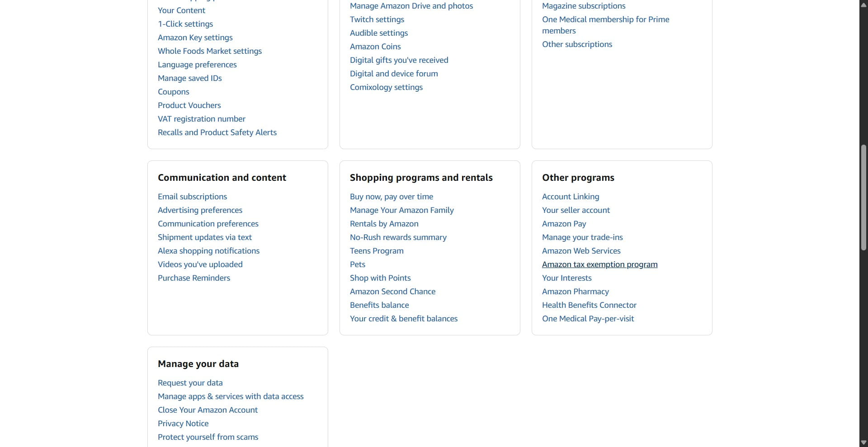Manage Your Amazon Family
This screenshot has width=868, height=447.
401,210
